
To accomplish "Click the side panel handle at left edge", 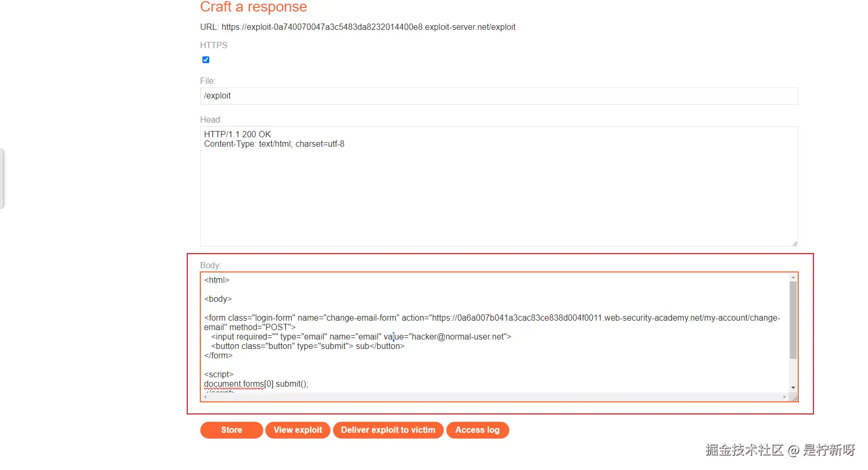I will [x=2, y=179].
